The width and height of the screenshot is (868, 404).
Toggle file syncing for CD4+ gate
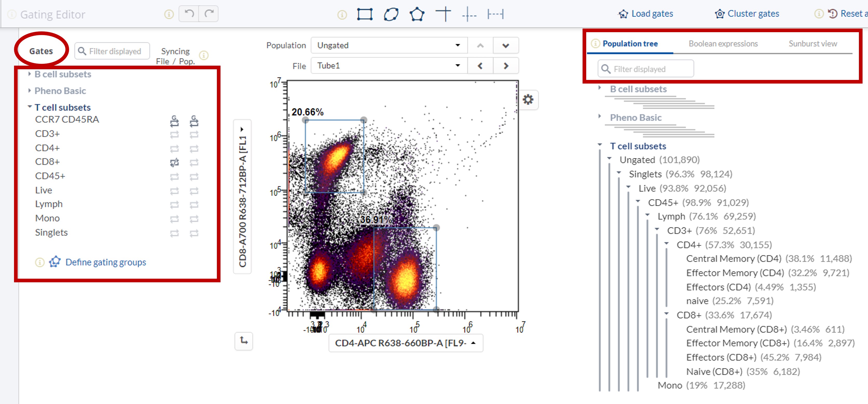click(x=174, y=149)
